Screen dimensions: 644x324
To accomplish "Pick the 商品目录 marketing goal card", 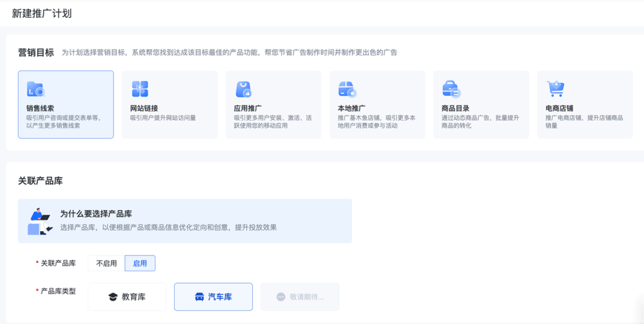I will coord(481,105).
